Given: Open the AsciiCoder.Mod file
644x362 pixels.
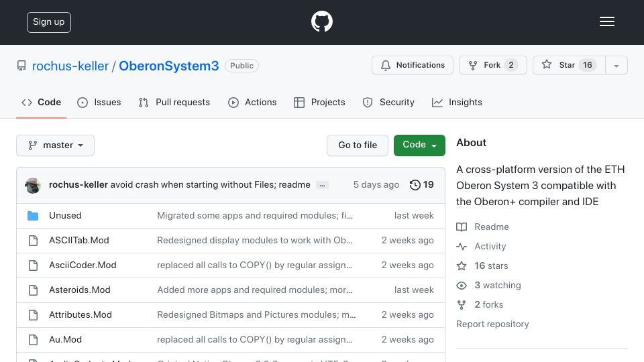Looking at the screenshot, I should pyautogui.click(x=83, y=265).
